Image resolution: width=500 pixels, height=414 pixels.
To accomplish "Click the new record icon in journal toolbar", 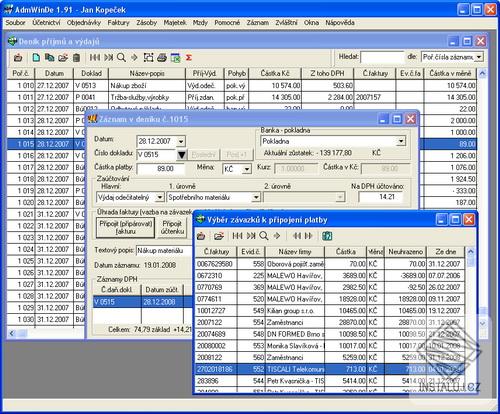I will [36, 58].
